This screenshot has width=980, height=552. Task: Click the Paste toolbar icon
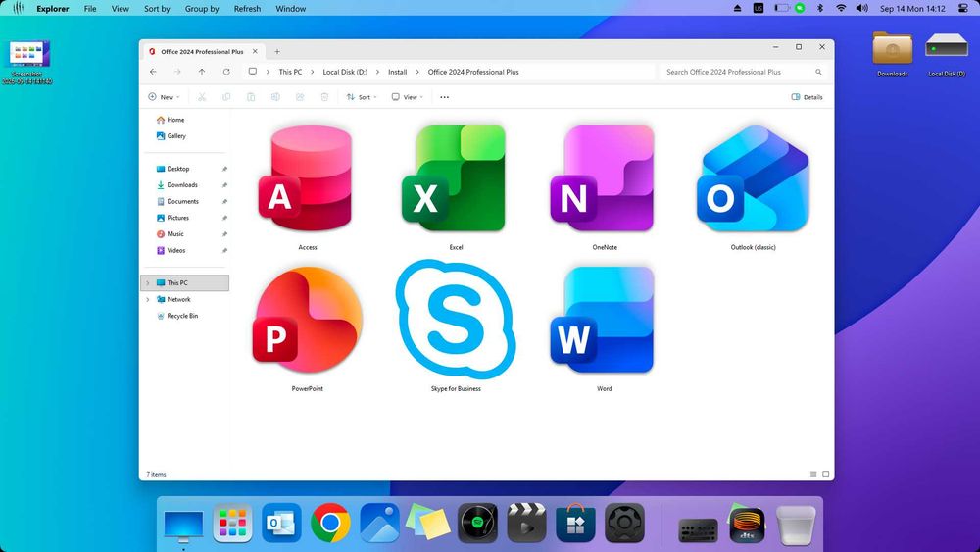click(251, 97)
